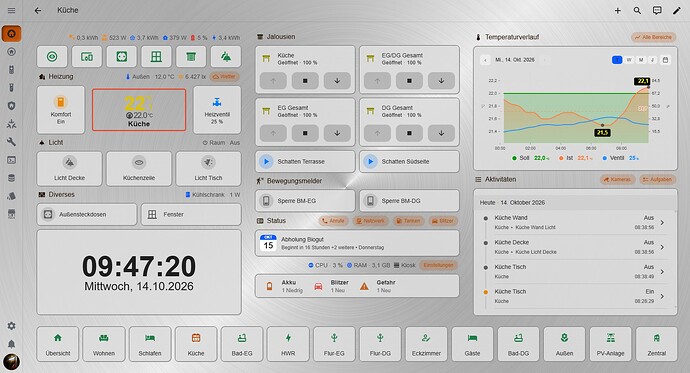Viewport: 690px width, 373px height.
Task: Navigate to Außen view
Action: 564,344
